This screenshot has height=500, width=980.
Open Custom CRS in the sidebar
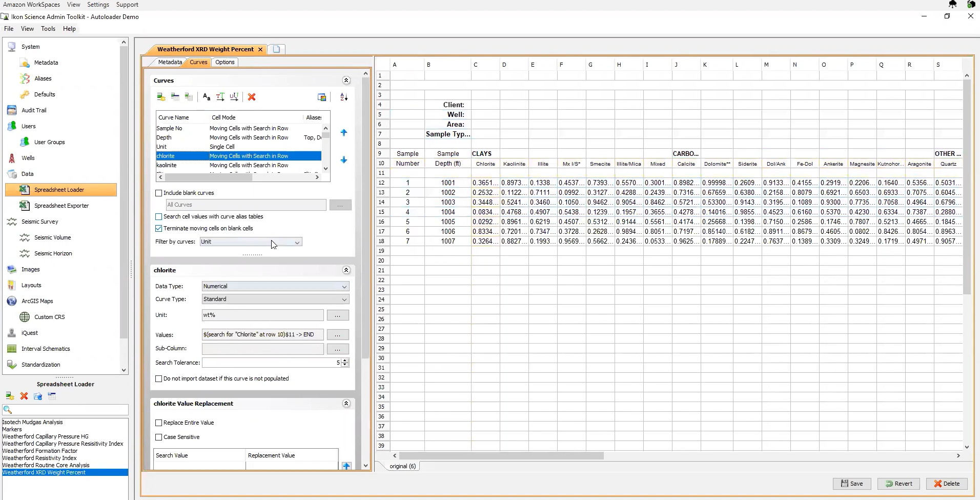point(49,317)
